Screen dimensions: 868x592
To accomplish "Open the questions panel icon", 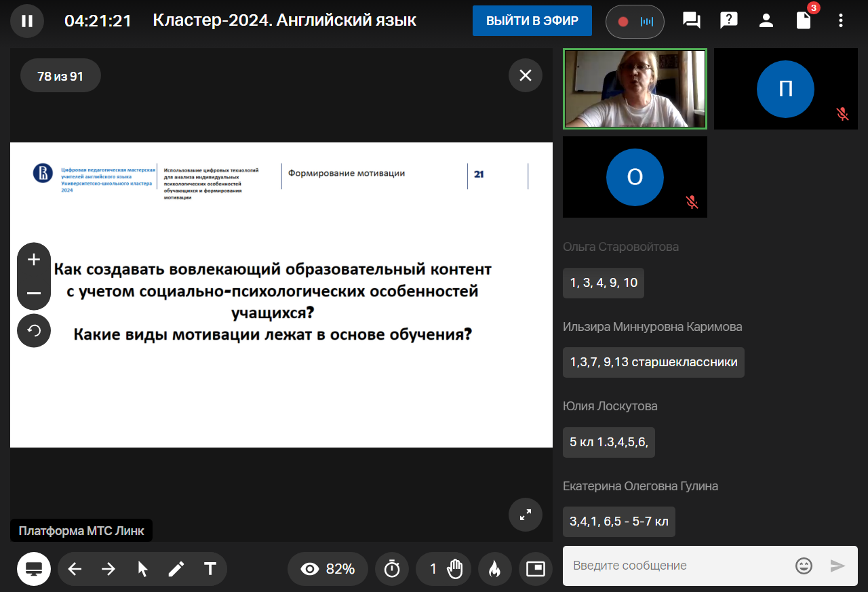I will (729, 21).
